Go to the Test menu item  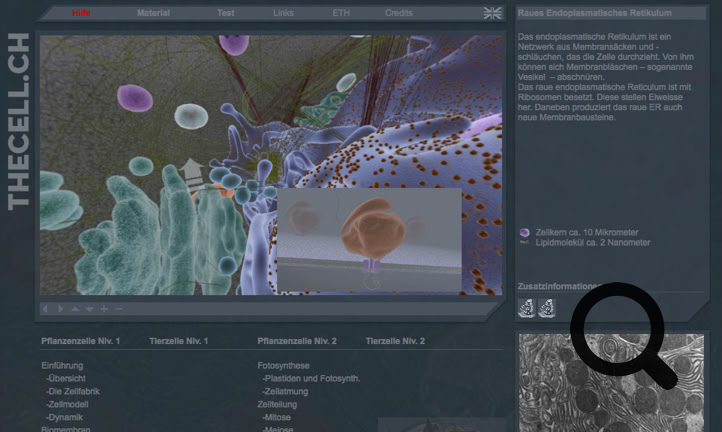click(226, 13)
